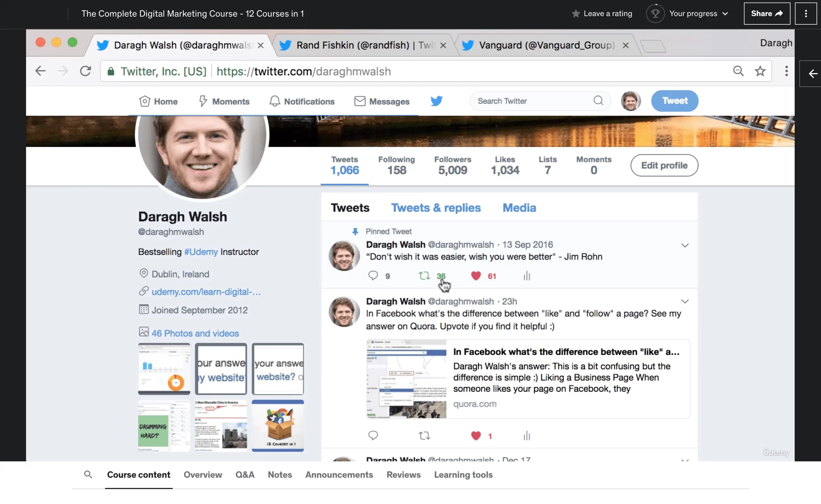Image resolution: width=821 pixels, height=504 pixels.
Task: View tweet analytics bars on pinned tweet
Action: click(526, 276)
